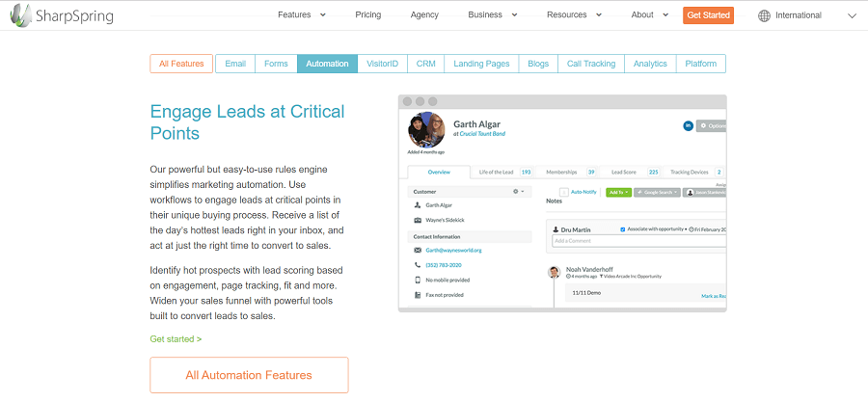The image size is (868, 402).
Task: Click in the Add a Comment field
Action: point(638,241)
